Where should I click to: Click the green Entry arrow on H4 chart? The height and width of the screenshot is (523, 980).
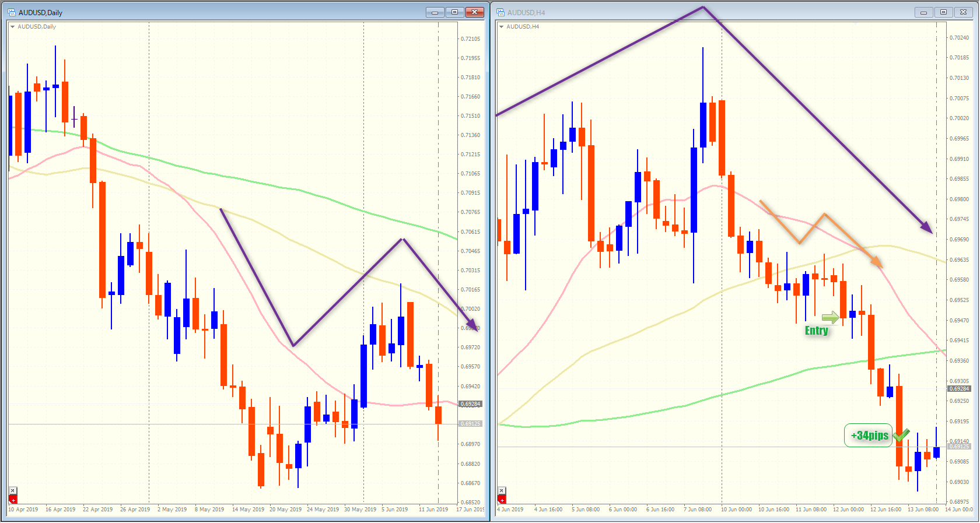pyautogui.click(x=830, y=318)
